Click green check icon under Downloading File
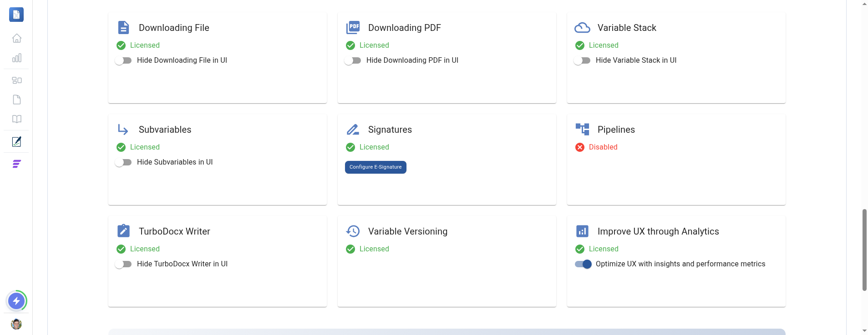 (121, 45)
